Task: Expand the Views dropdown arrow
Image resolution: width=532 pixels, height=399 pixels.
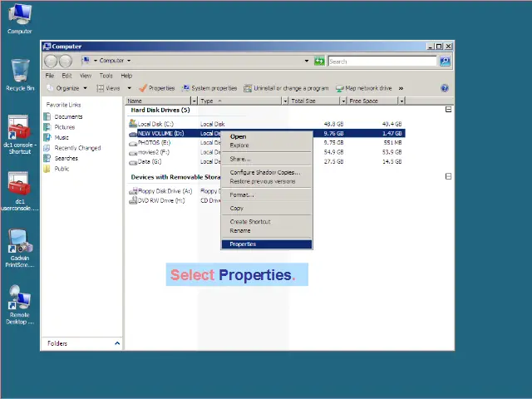Action: coord(126,88)
